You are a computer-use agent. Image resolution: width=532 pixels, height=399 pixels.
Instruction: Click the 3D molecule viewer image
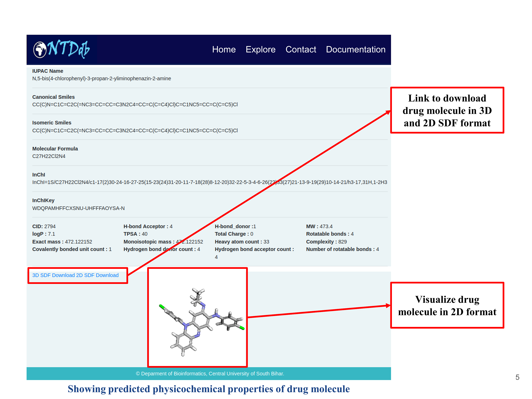pyautogui.click(x=197, y=317)
